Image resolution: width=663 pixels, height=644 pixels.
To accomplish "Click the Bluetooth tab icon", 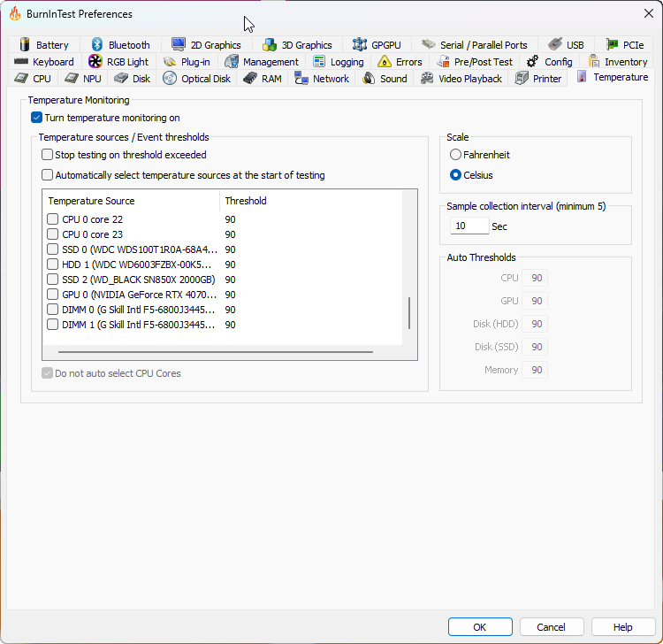I will point(97,44).
